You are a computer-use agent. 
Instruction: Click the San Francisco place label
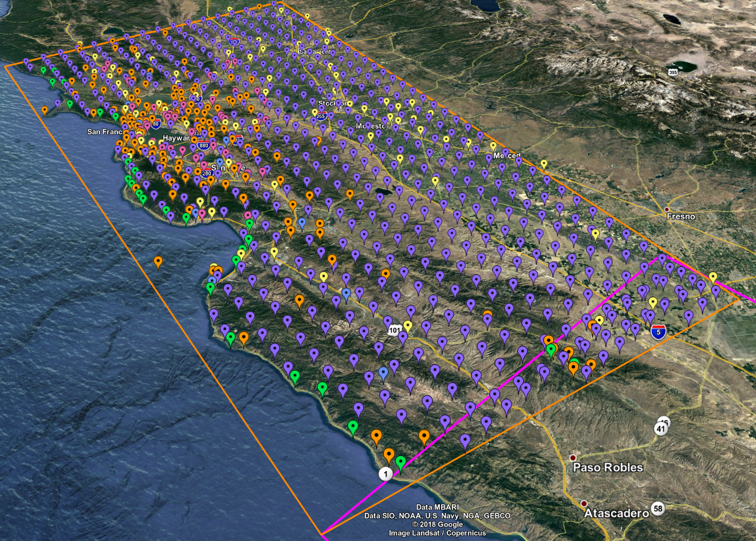pyautogui.click(x=105, y=132)
